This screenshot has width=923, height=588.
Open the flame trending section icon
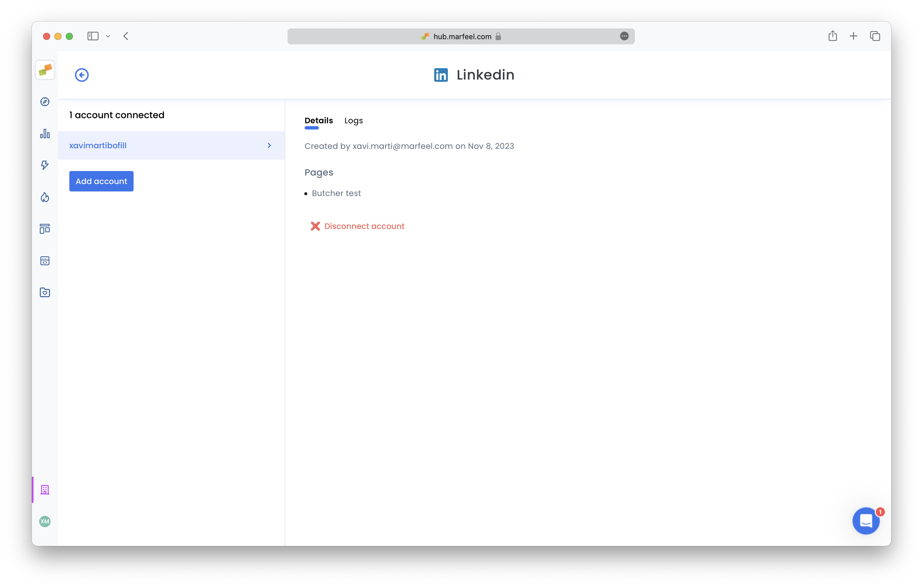pos(45,197)
